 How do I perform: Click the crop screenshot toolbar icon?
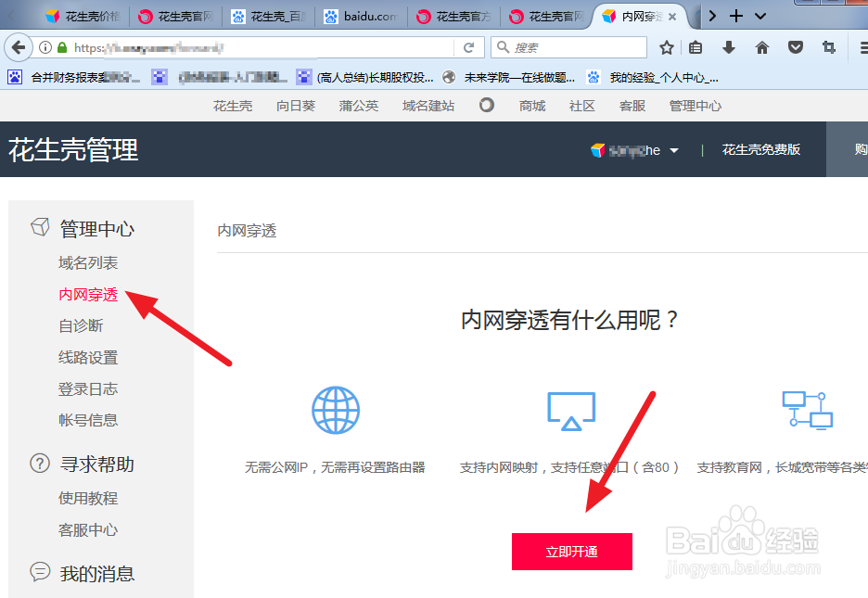[x=829, y=47]
